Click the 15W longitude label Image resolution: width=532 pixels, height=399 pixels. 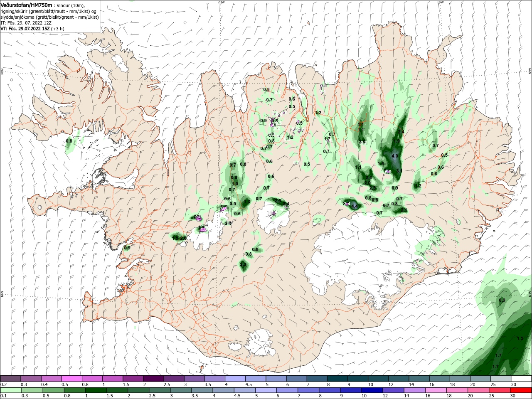click(440, 2)
